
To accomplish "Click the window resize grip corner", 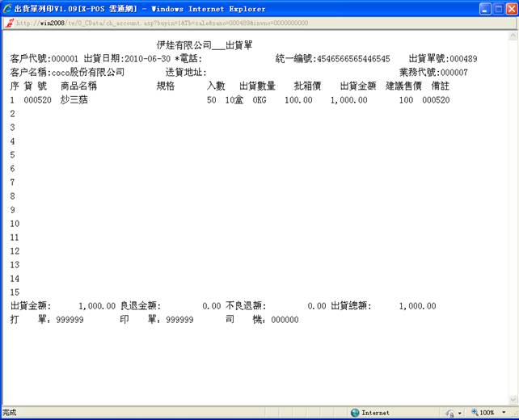I will pyautogui.click(x=513, y=414).
